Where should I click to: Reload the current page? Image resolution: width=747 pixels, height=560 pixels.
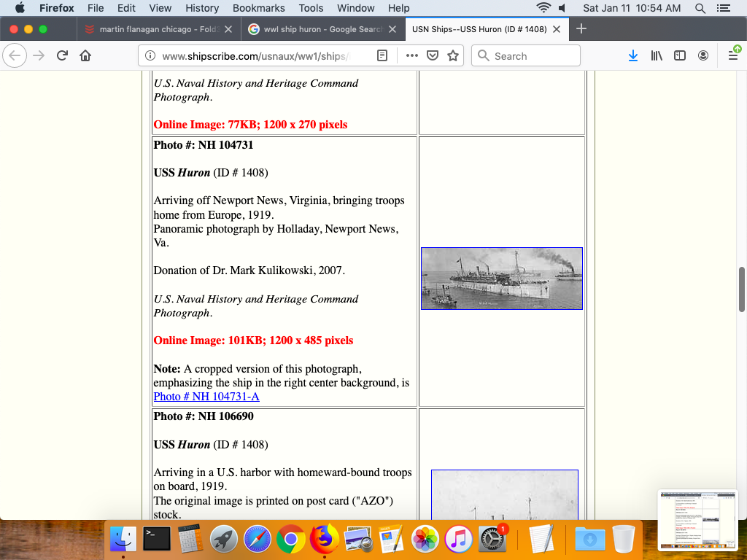pyautogui.click(x=62, y=56)
